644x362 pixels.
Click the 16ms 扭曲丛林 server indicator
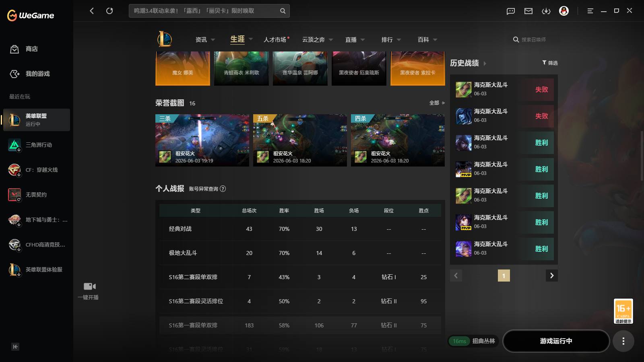[473, 341]
